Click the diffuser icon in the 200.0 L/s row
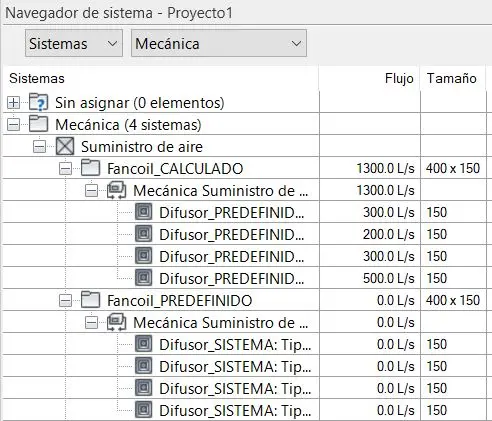Screen dimensions: 492x421 tap(144, 234)
